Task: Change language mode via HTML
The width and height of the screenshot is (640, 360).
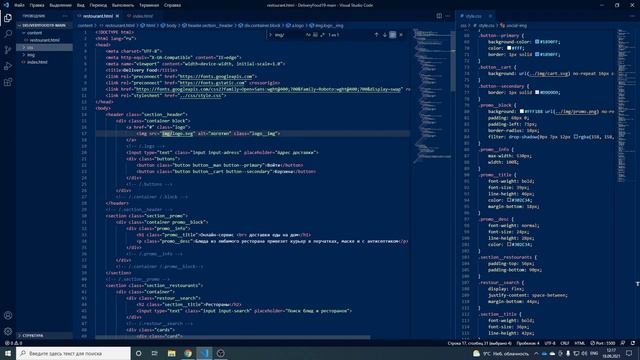Action: click(x=579, y=343)
